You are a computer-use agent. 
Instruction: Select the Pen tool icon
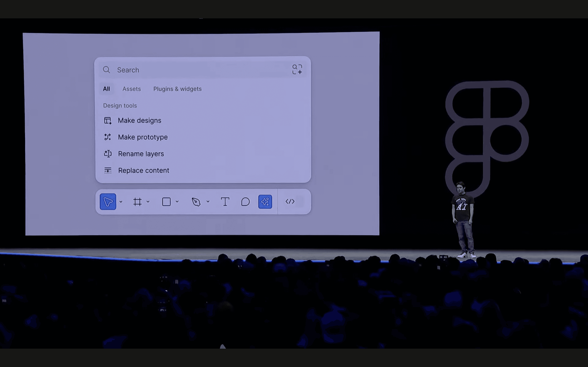pyautogui.click(x=196, y=202)
